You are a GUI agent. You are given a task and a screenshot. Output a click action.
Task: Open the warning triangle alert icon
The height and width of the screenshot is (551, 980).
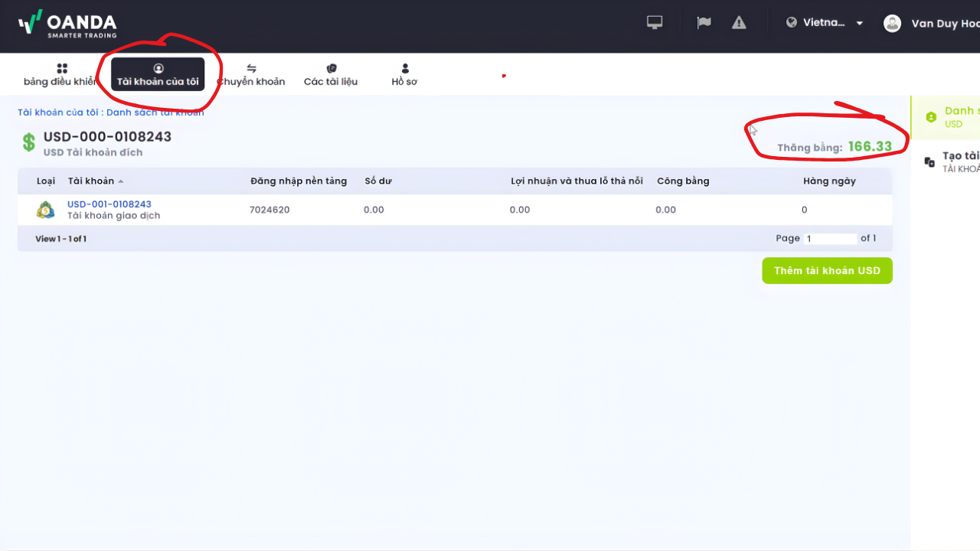coord(739,23)
